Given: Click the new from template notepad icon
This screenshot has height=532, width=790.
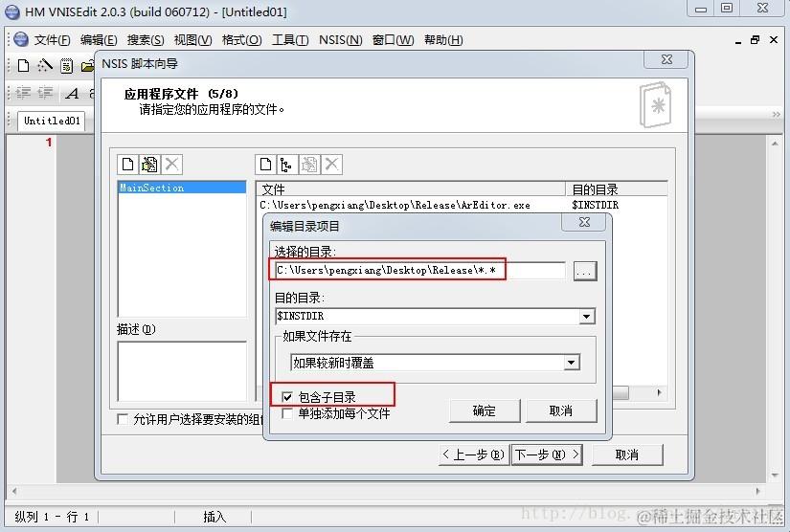Looking at the screenshot, I should coord(66,66).
